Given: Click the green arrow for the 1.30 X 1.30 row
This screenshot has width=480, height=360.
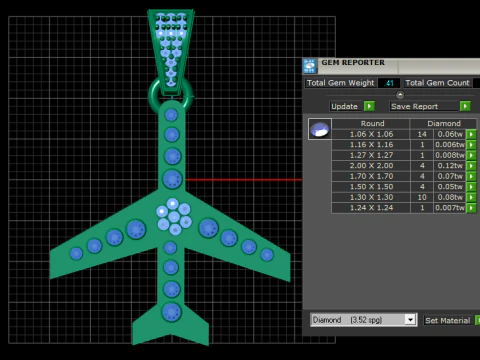Looking at the screenshot, I should point(471,197).
